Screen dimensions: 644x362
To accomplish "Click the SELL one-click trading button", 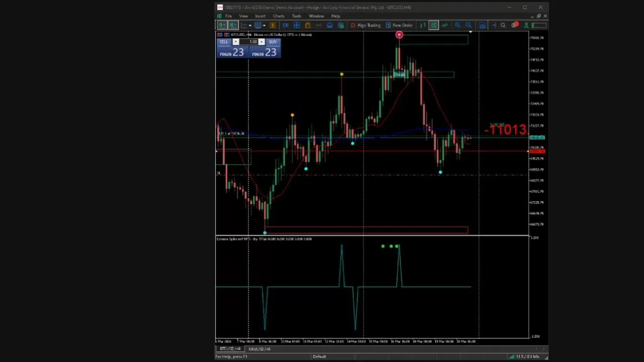I will pyautogui.click(x=224, y=42).
